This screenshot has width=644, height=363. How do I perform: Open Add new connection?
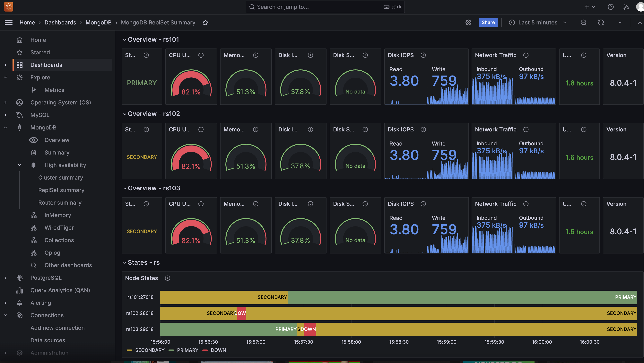tap(57, 327)
